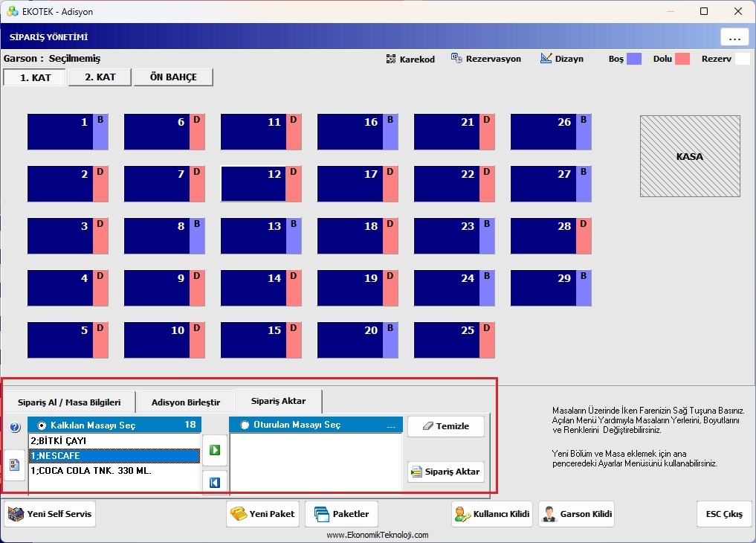This screenshot has width=756, height=543.
Task: Create a Yeni Paket order
Action: click(262, 514)
